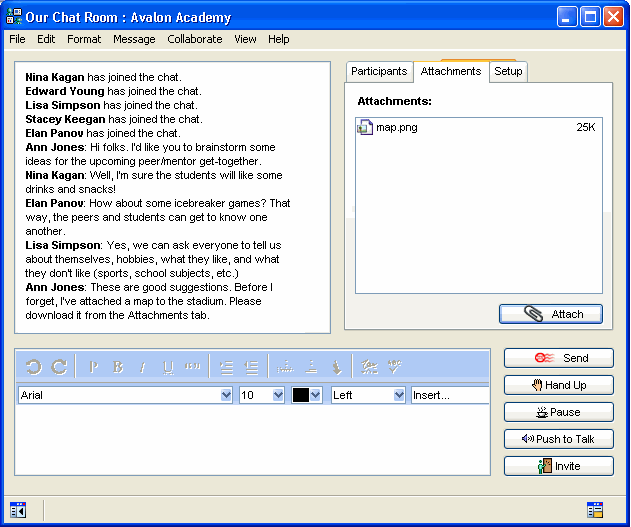Click the Undo arrow icon
Viewport: 631px width, 527px height.
33,367
